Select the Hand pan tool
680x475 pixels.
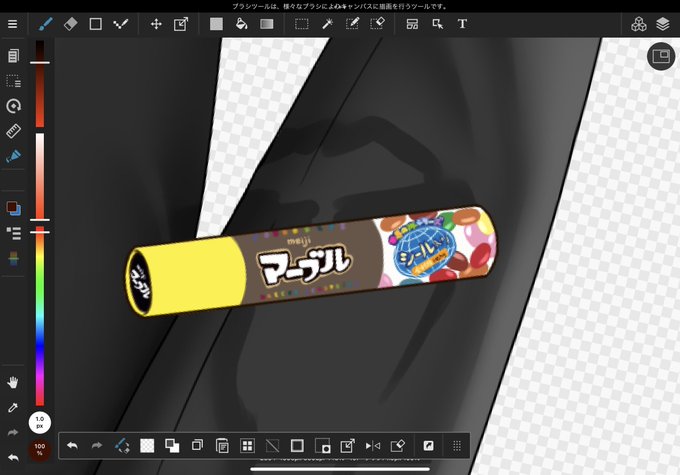pyautogui.click(x=13, y=383)
